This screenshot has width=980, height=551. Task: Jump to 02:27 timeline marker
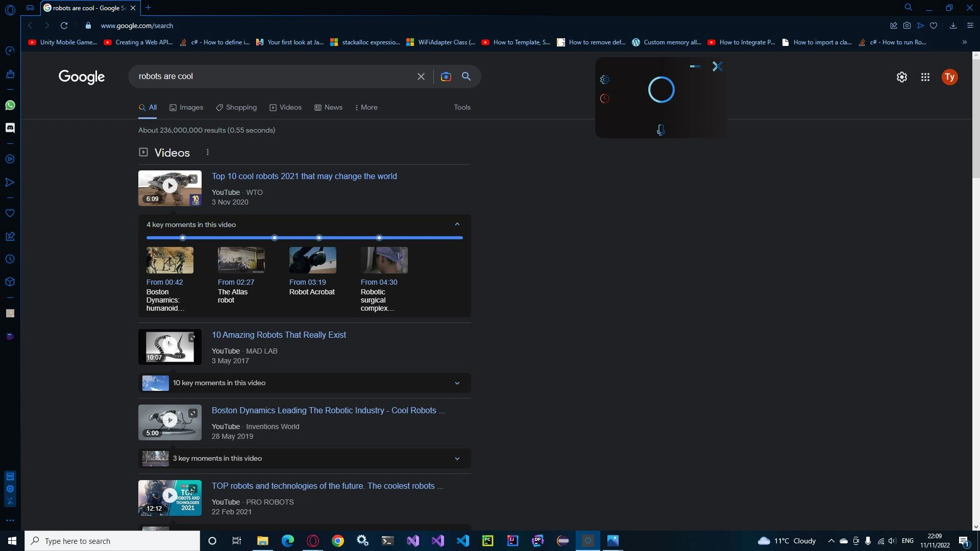[x=275, y=238]
